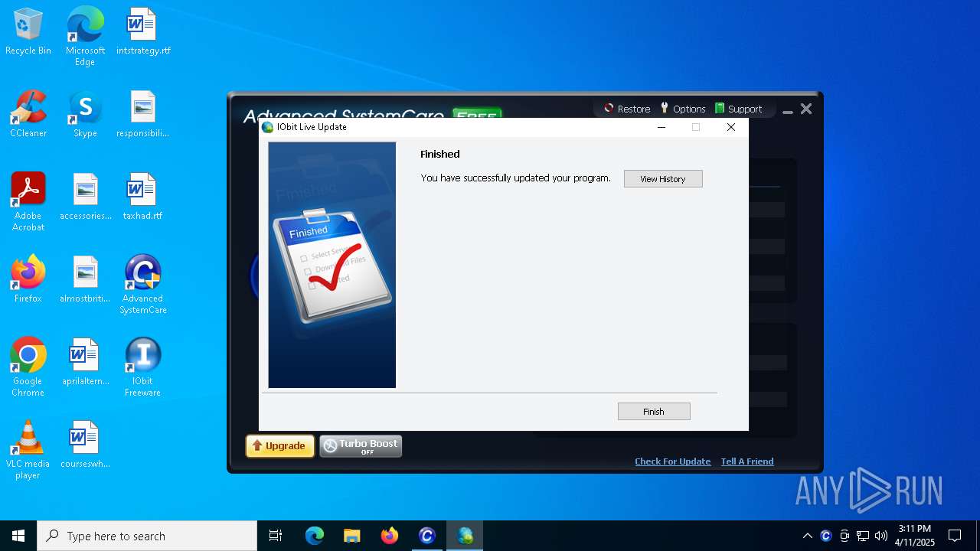Select accessories... image file icon
The width and height of the screenshot is (980, 551).
tap(85, 197)
